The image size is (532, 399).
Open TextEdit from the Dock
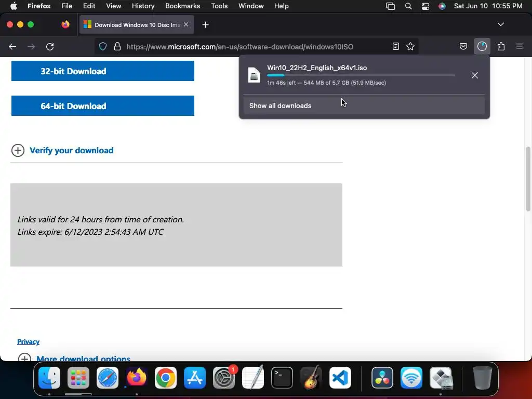pyautogui.click(x=253, y=378)
